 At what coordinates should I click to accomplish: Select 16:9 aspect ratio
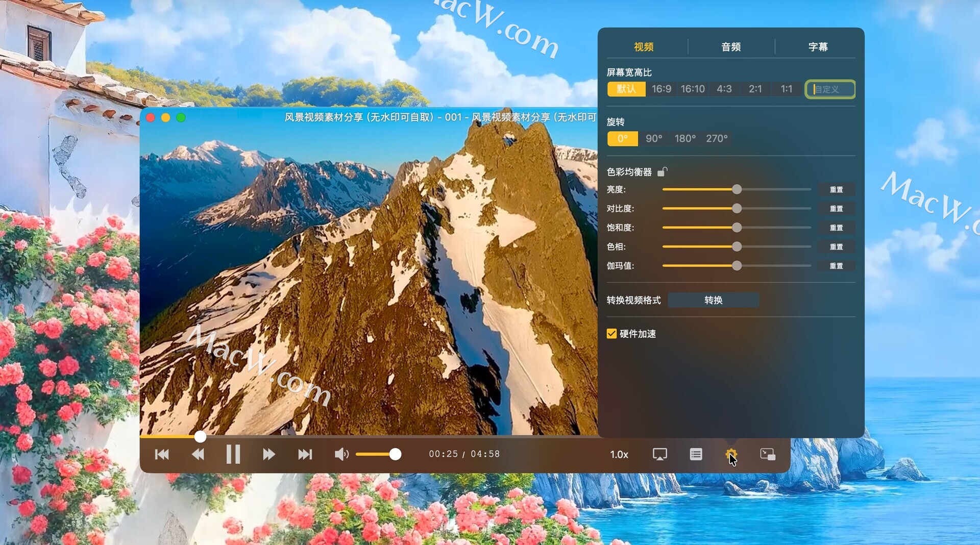pyautogui.click(x=661, y=89)
